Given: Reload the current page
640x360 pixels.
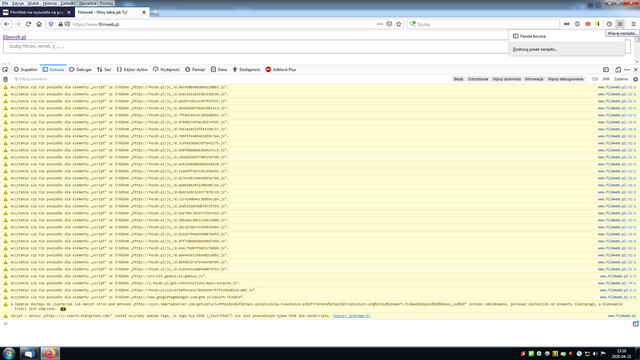Looking at the screenshot, I should click(28, 24).
